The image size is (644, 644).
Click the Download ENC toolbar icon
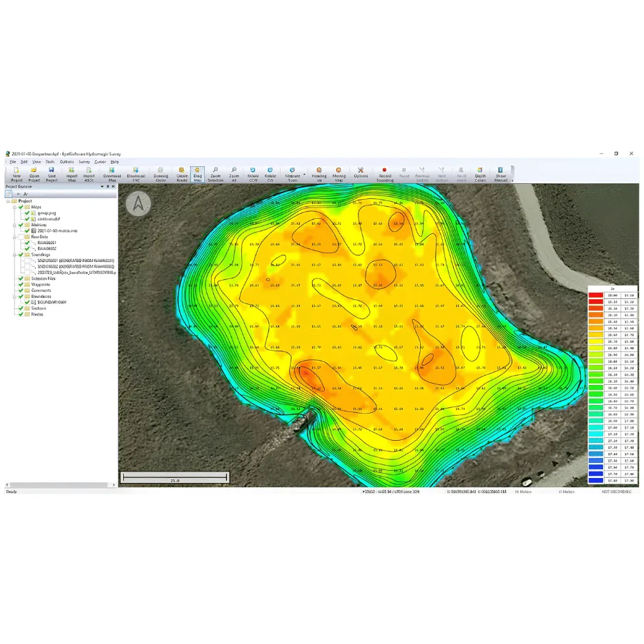(136, 175)
